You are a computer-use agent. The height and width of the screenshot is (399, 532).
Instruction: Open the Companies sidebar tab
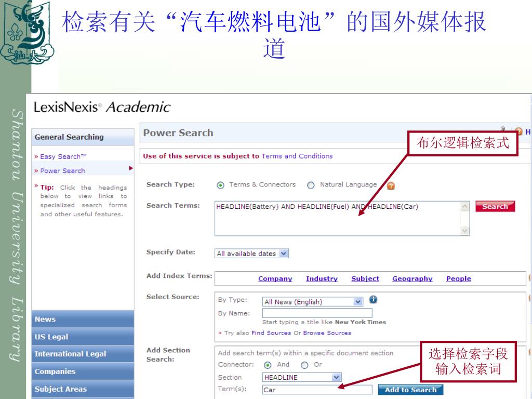pyautogui.click(x=83, y=371)
